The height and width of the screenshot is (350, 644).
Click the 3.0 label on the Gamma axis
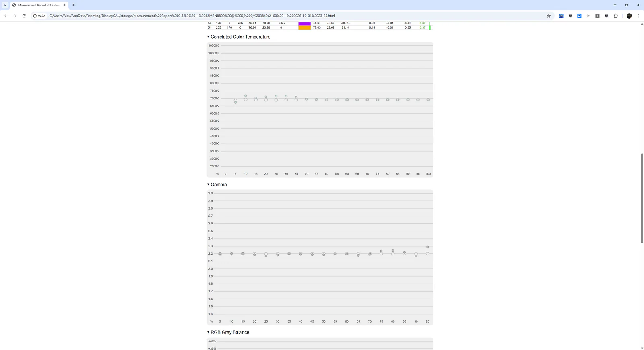(211, 194)
